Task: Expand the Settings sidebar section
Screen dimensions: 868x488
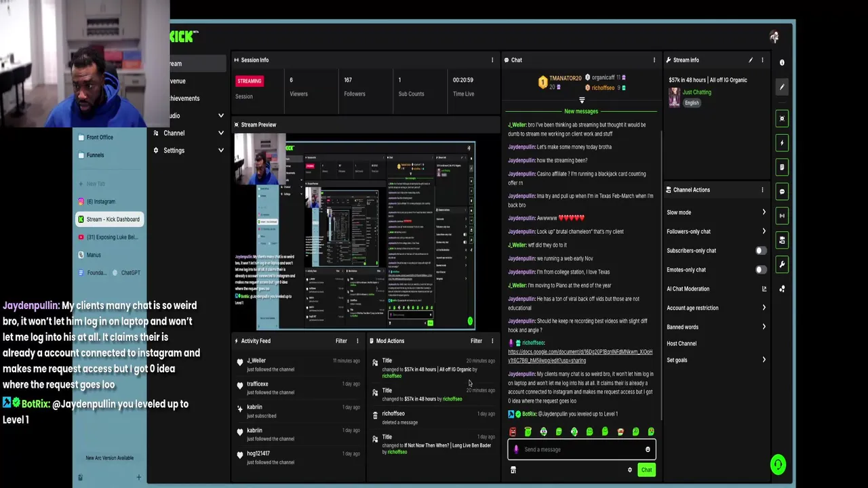Action: click(220, 150)
